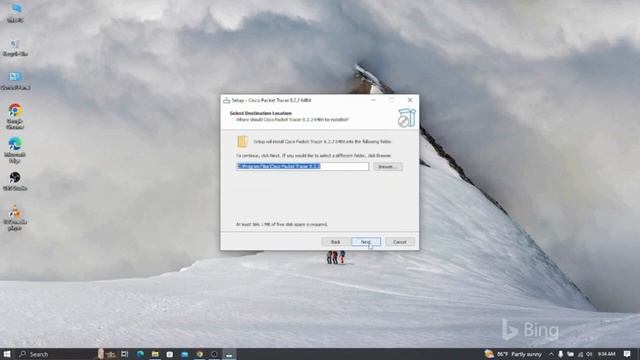Image resolution: width=640 pixels, height=360 pixels.
Task: Click the folder icon in setup dialog
Action: click(242, 141)
